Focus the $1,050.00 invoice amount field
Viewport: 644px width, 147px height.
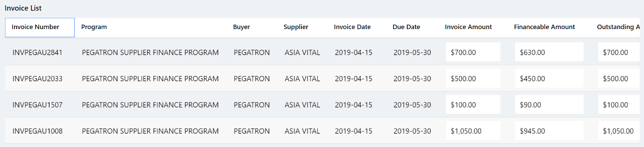coord(473,131)
